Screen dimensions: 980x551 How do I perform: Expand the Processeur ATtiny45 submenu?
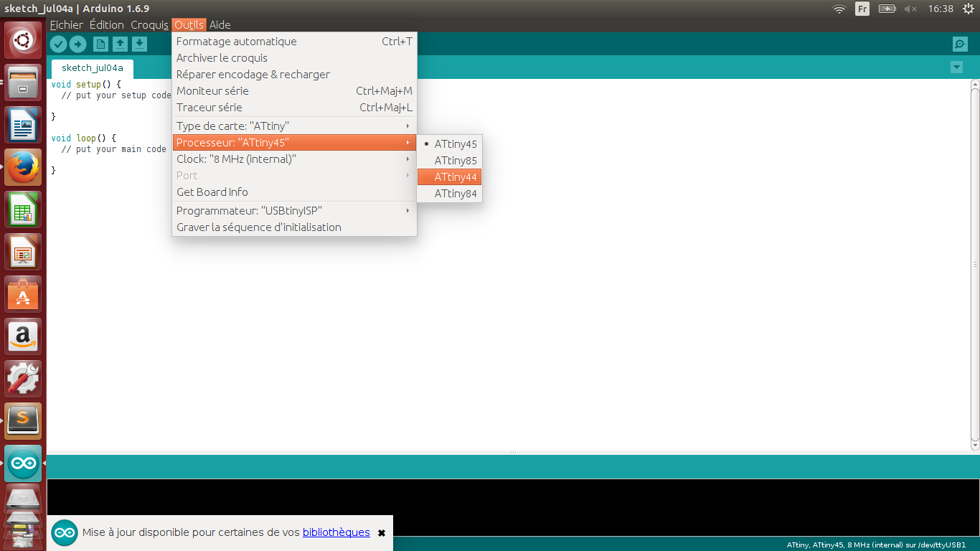294,143
